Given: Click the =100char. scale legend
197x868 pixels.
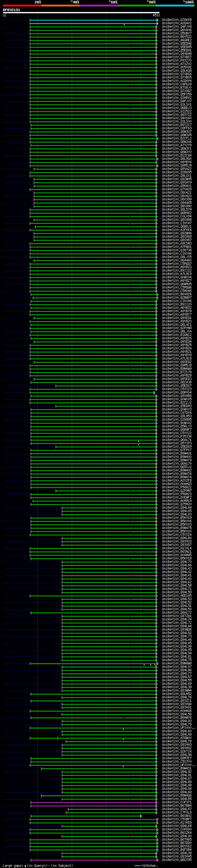Looking at the screenshot, I should [x=146, y=865].
